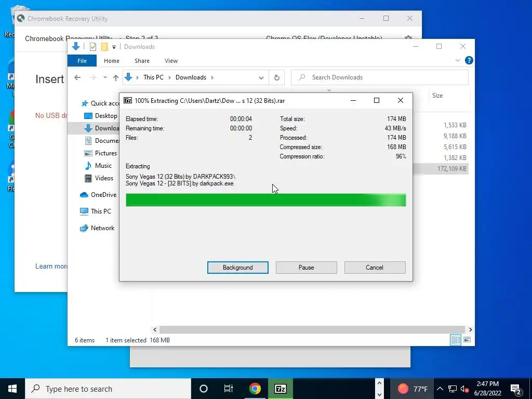Expand chevron before This PC breadcrumb
Image resolution: width=532 pixels, height=399 pixels.
pos(137,78)
